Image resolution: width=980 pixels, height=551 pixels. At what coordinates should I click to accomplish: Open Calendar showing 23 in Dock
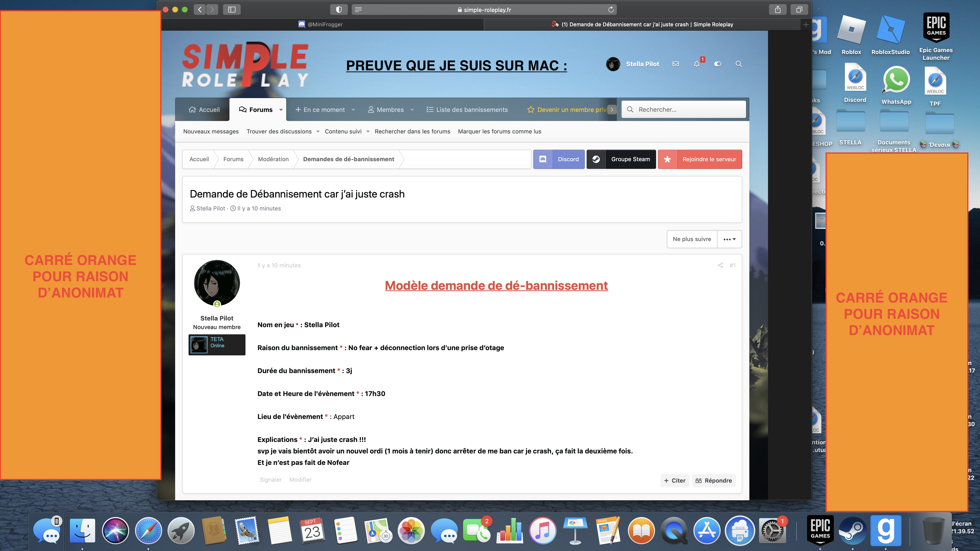tap(312, 530)
